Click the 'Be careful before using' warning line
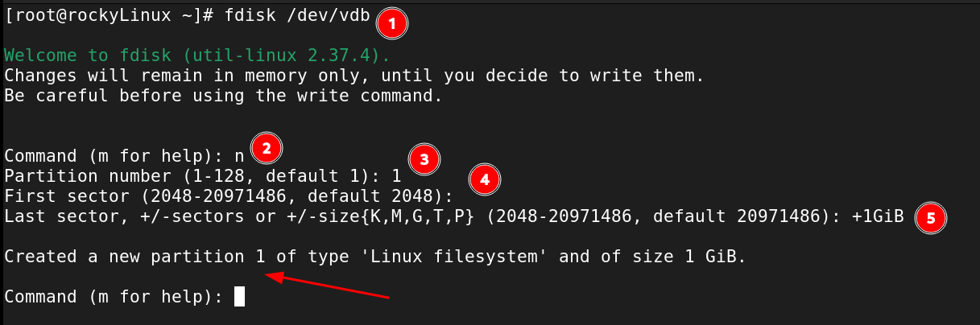 pos(223,96)
